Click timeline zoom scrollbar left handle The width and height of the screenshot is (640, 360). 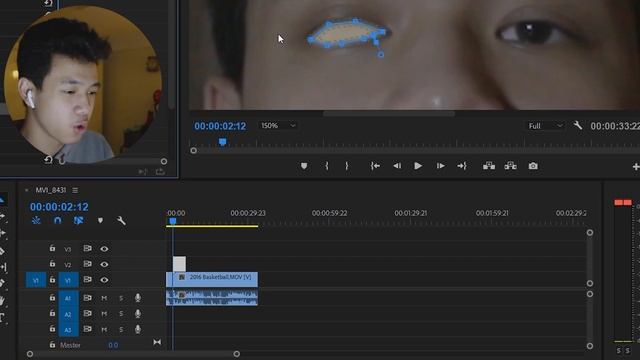[30, 354]
